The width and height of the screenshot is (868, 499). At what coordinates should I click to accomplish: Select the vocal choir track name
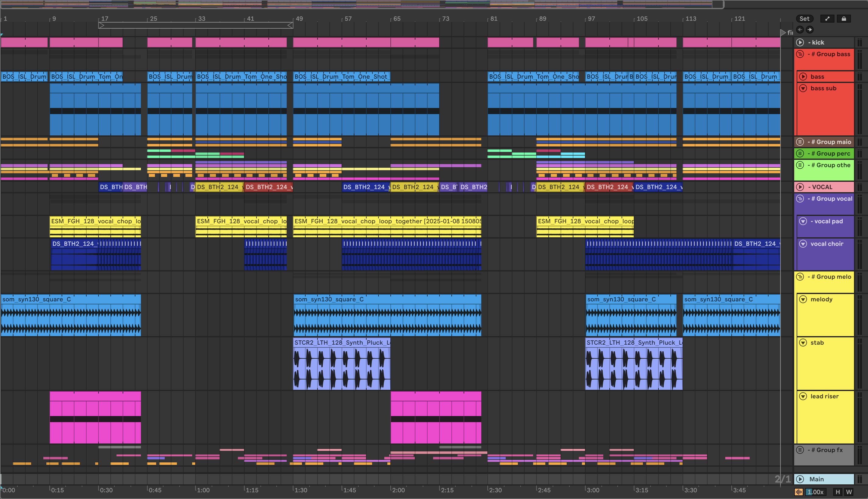[827, 244]
